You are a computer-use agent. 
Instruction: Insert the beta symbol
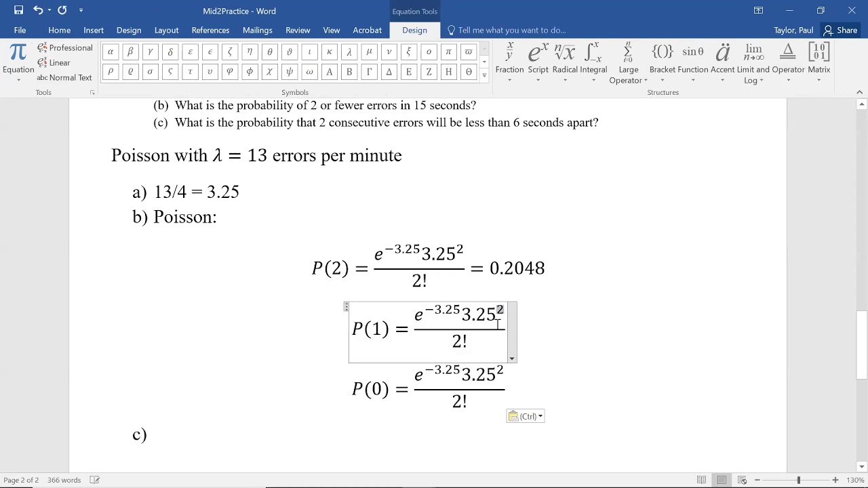(130, 52)
